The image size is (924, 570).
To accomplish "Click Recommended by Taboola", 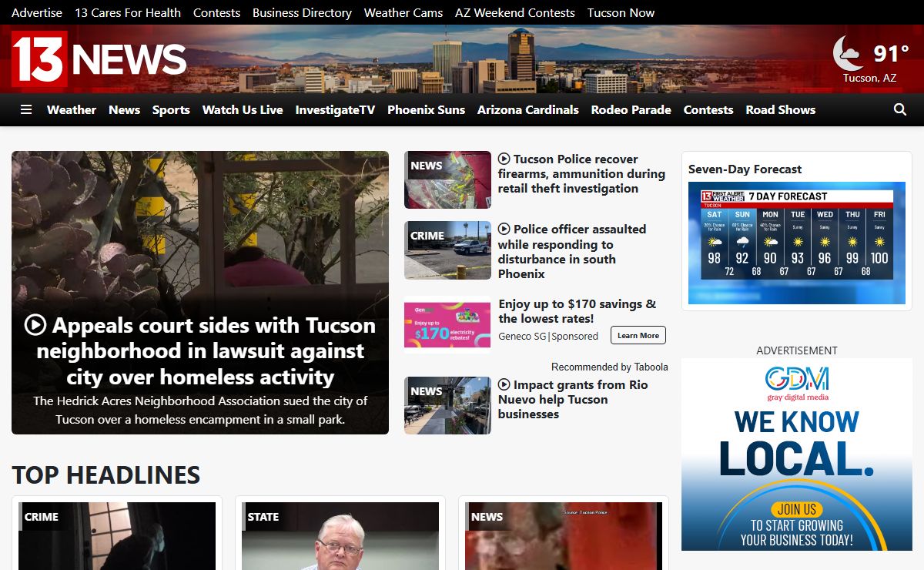I will pyautogui.click(x=610, y=367).
